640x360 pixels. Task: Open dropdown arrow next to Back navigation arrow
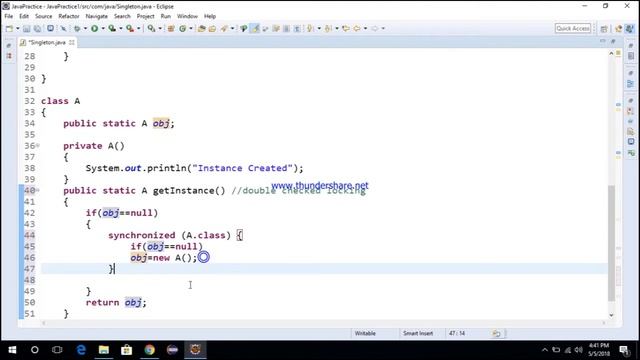tap(365, 28)
